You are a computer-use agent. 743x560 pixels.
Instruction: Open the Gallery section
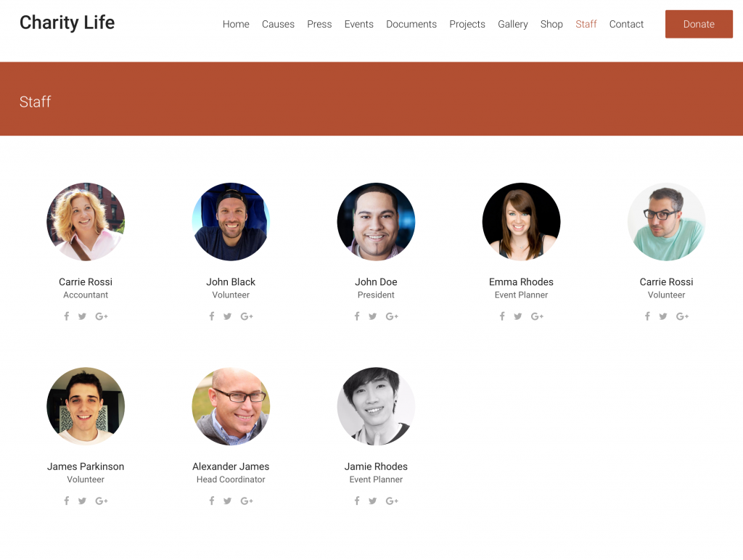tap(513, 24)
